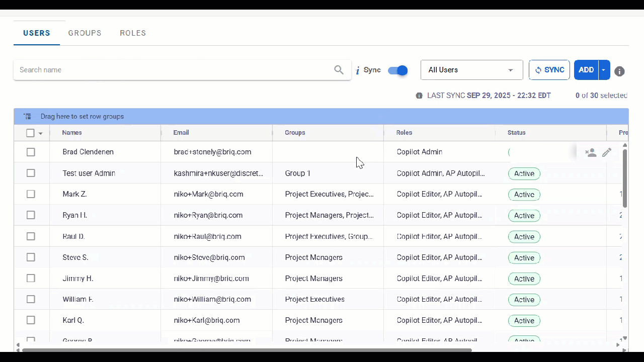The width and height of the screenshot is (644, 362).
Task: Sort by the Status column header
Action: click(516, 133)
